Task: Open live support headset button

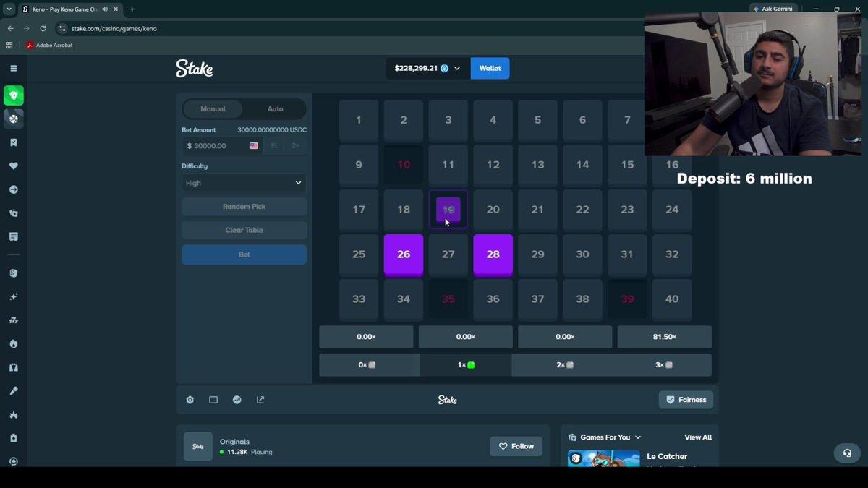Action: coord(847,453)
